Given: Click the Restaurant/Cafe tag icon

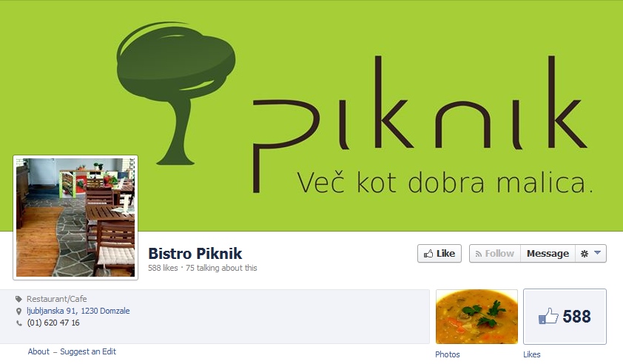Looking at the screenshot, I should click(18, 299).
